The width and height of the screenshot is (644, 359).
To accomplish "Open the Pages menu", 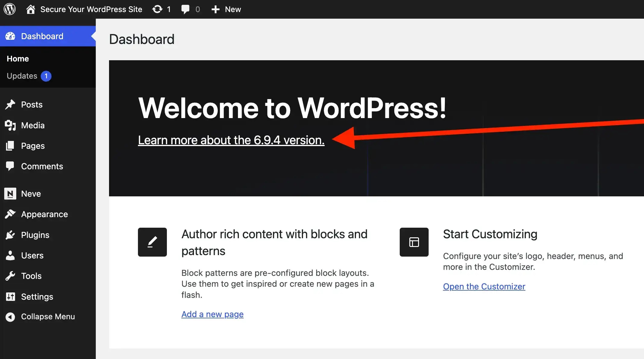I will pyautogui.click(x=33, y=146).
